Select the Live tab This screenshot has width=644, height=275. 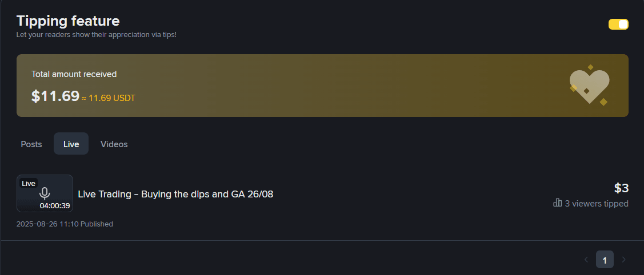(71, 144)
